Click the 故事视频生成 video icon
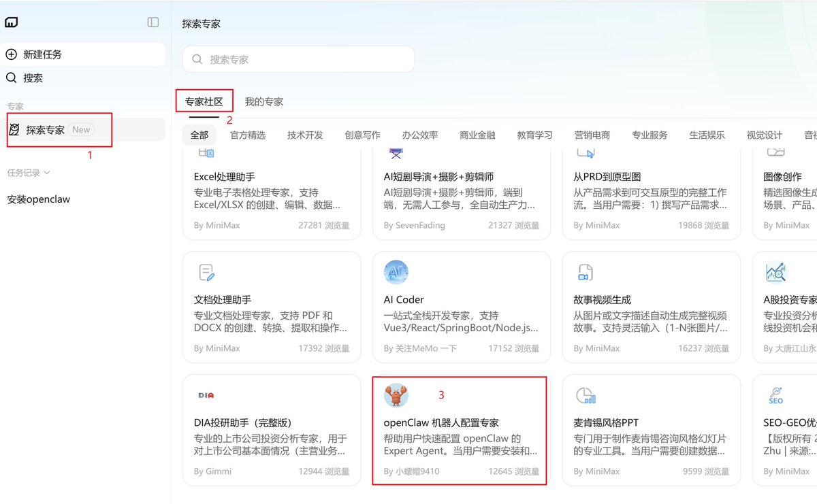 click(585, 273)
